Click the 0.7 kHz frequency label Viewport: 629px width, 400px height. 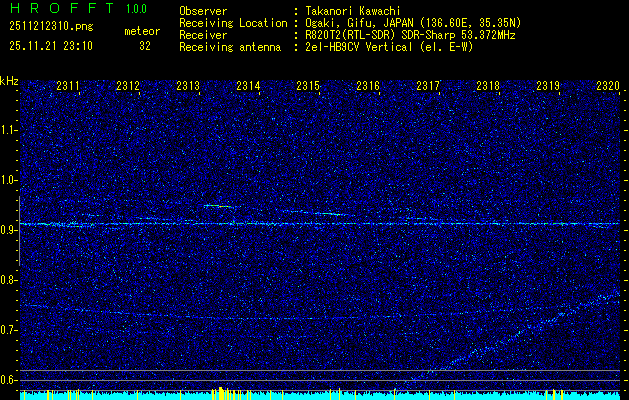8,330
